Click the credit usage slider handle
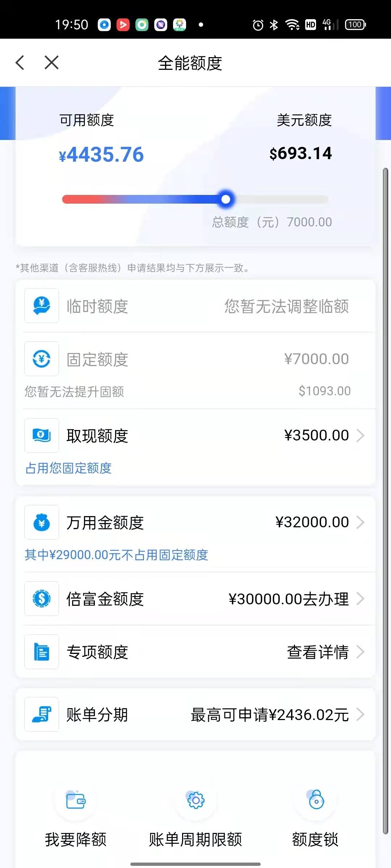Image resolution: width=391 pixels, height=868 pixels. click(x=226, y=199)
